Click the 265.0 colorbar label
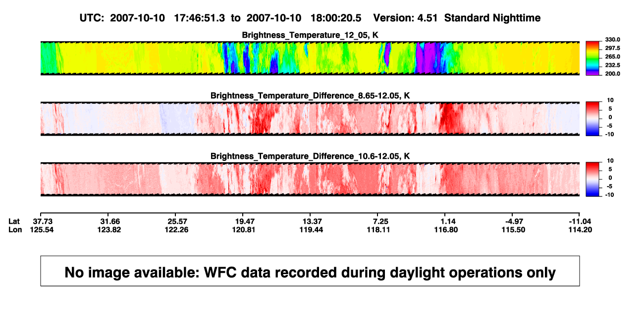The image size is (644, 330). pos(612,57)
